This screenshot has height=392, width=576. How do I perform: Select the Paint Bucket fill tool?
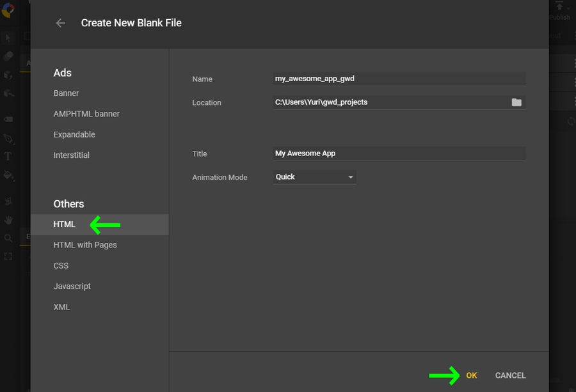pyautogui.click(x=8, y=175)
